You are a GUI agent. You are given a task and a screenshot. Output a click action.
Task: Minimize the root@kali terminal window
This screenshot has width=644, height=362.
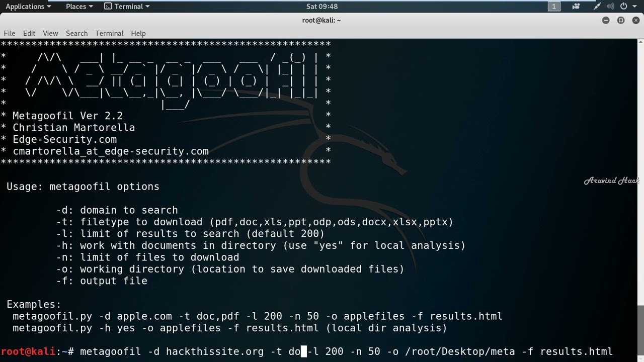point(606,20)
